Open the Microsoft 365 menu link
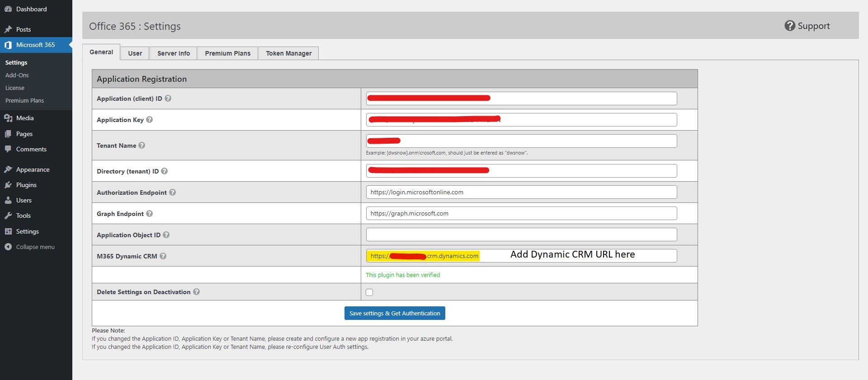This screenshot has width=868, height=380. (36, 45)
